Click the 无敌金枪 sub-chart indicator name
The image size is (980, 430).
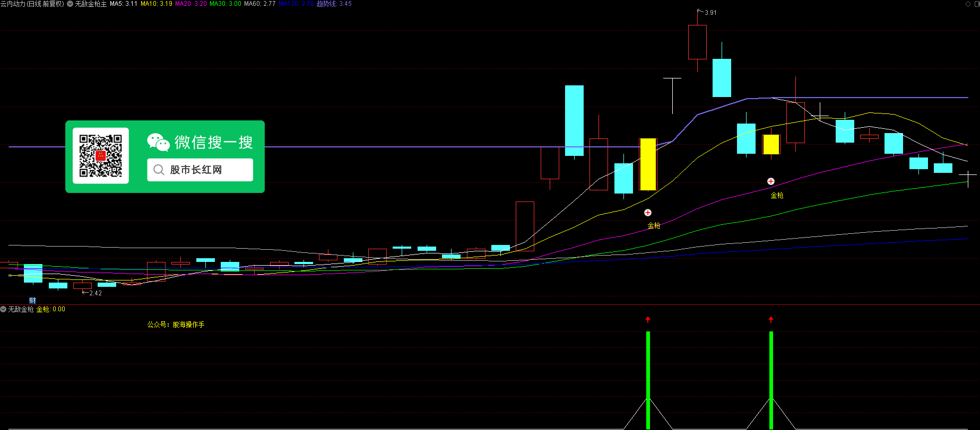pyautogui.click(x=21, y=309)
